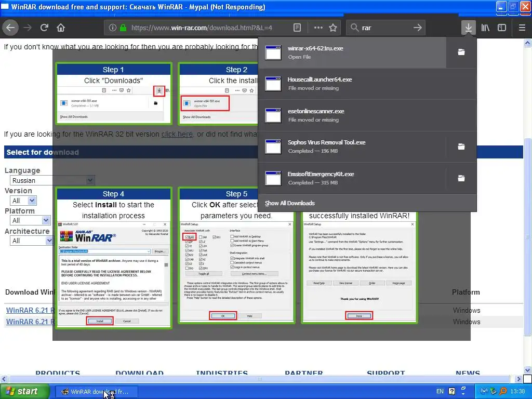Toggle reader view icon
The height and width of the screenshot is (399, 532).
click(297, 28)
